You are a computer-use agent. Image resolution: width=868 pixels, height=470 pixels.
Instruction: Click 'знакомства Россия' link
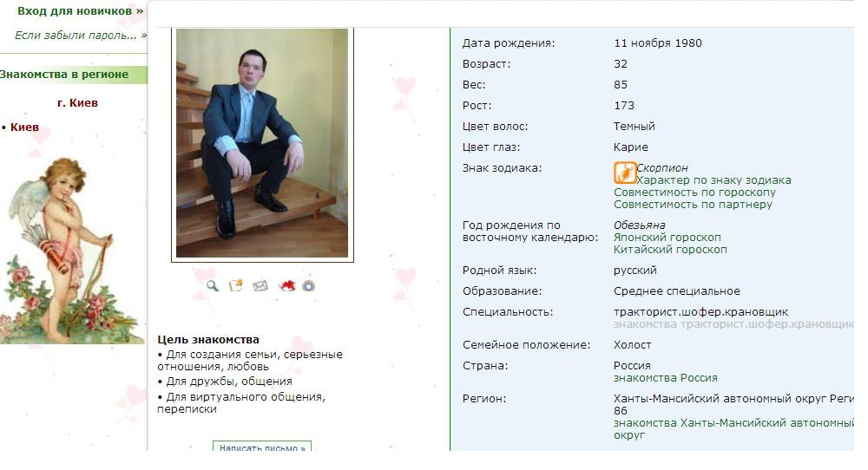tap(666, 378)
